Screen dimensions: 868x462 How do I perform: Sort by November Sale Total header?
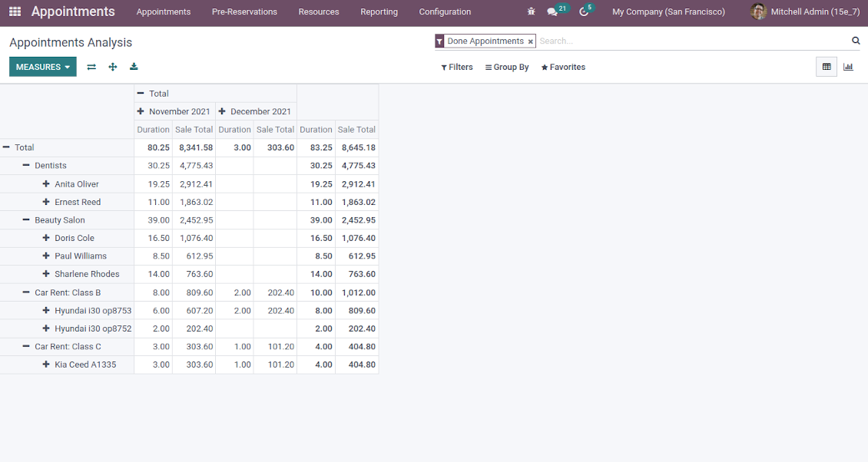pyautogui.click(x=194, y=130)
